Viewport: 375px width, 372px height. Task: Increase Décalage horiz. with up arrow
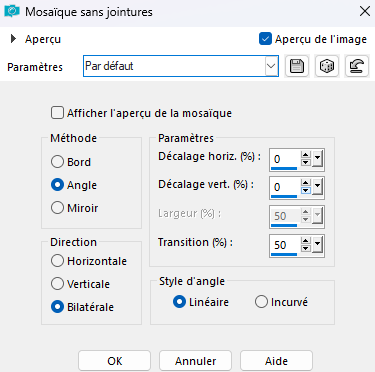[x=306, y=155]
